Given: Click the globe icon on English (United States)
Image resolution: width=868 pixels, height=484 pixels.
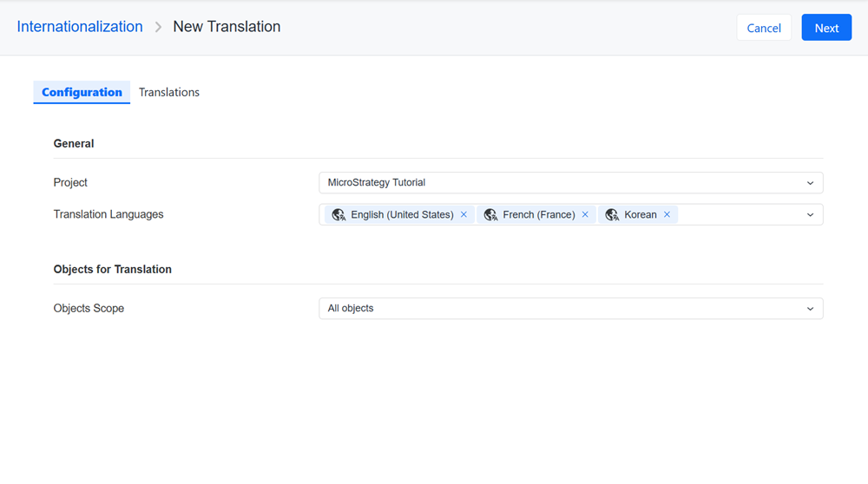Looking at the screenshot, I should coord(339,214).
